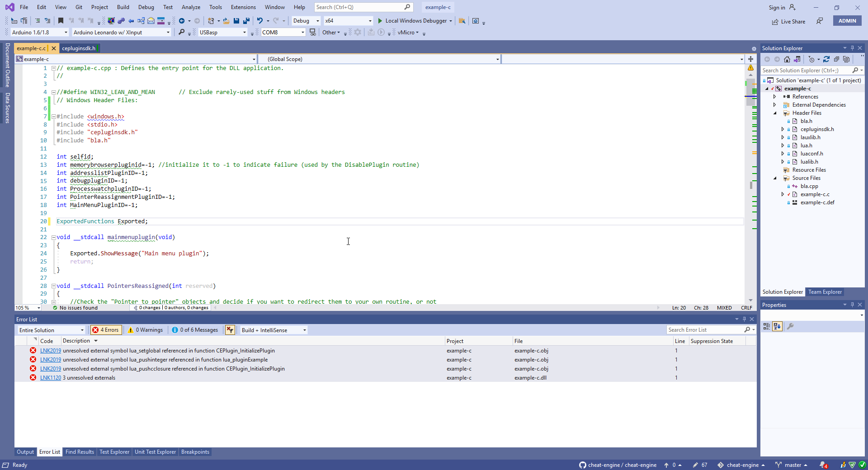Screen dimensions: 868x470
Task: Open the Arduino serial monitor icon
Action: pos(312,33)
